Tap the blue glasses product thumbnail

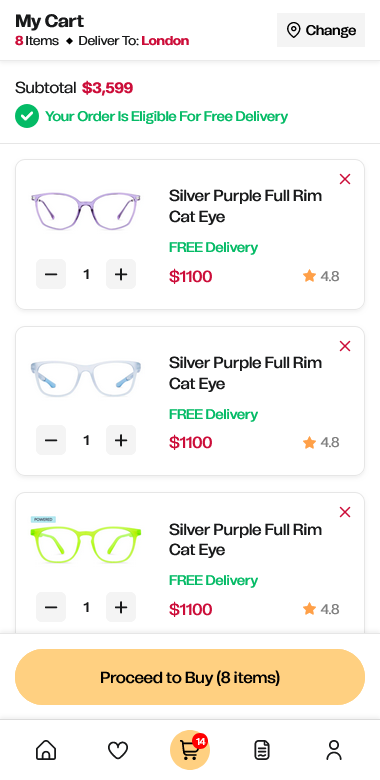pyautogui.click(x=86, y=378)
